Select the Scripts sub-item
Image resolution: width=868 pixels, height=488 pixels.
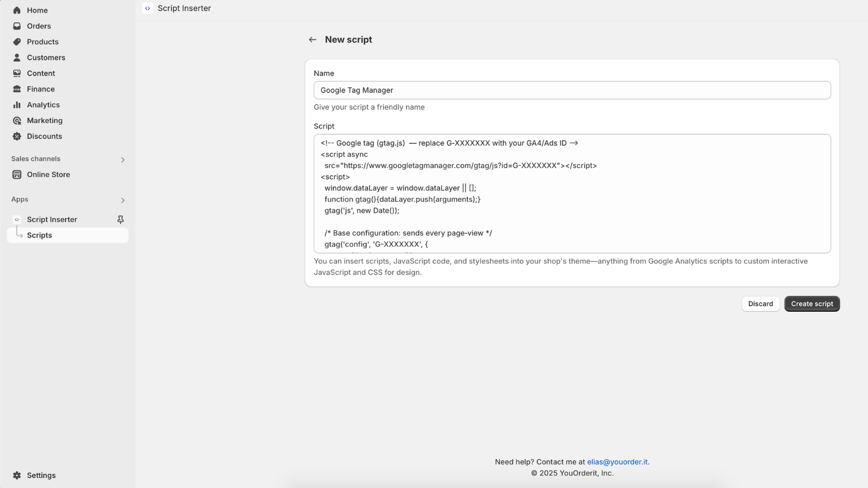tap(68, 235)
